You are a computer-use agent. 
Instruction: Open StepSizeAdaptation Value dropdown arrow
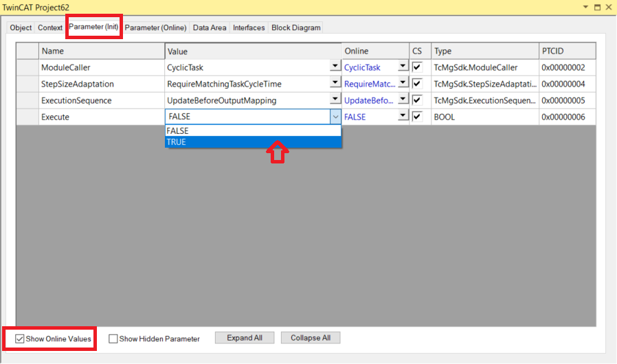335,82
